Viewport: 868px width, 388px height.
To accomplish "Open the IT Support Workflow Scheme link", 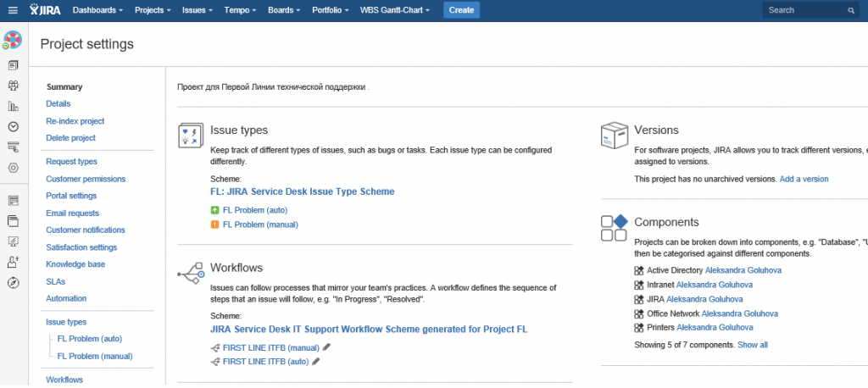I will 369,329.
